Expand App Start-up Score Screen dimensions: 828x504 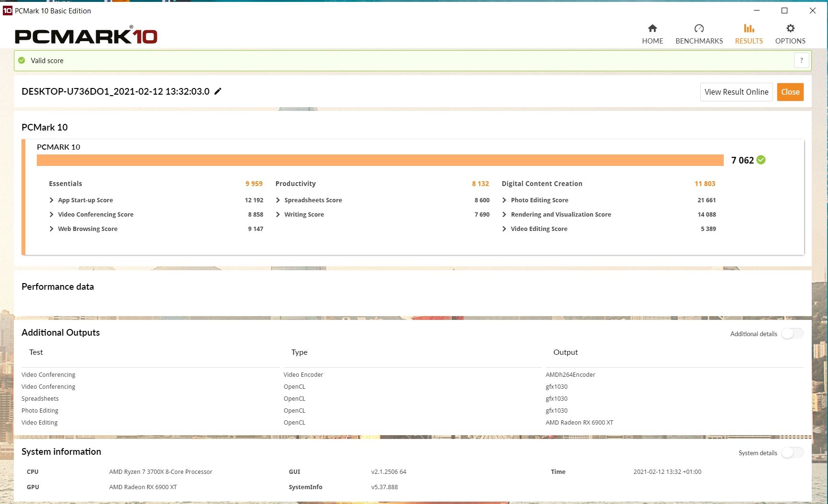pyautogui.click(x=51, y=200)
